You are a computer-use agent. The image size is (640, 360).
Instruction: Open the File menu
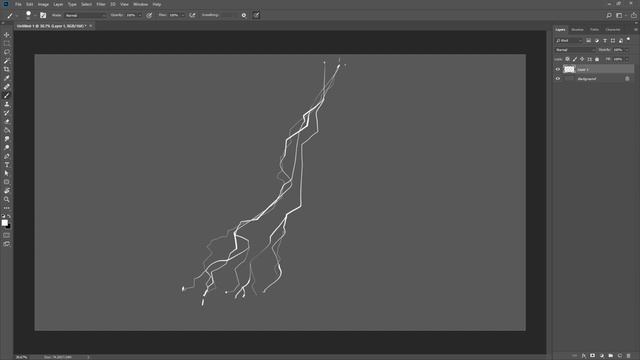pos(18,4)
